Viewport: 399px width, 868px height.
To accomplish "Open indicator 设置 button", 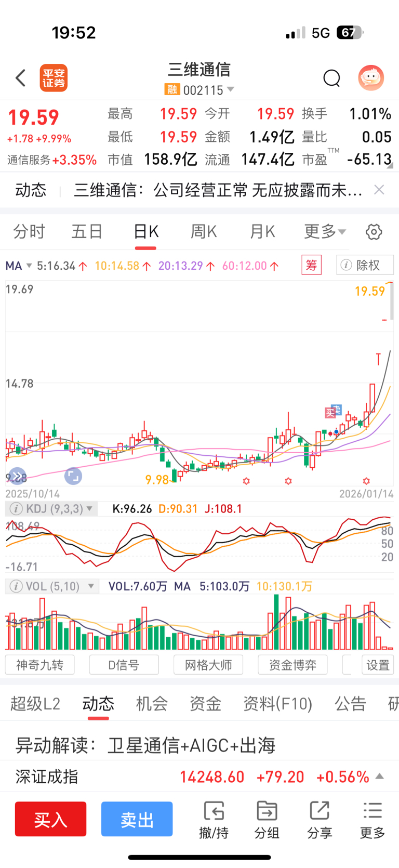I will click(x=378, y=665).
